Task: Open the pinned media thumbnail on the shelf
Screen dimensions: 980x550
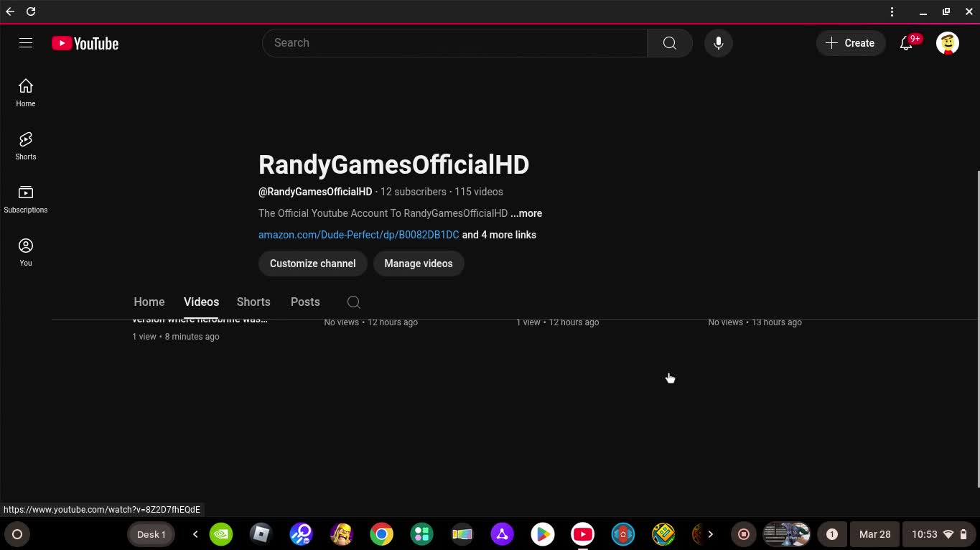Action: pyautogui.click(x=786, y=534)
